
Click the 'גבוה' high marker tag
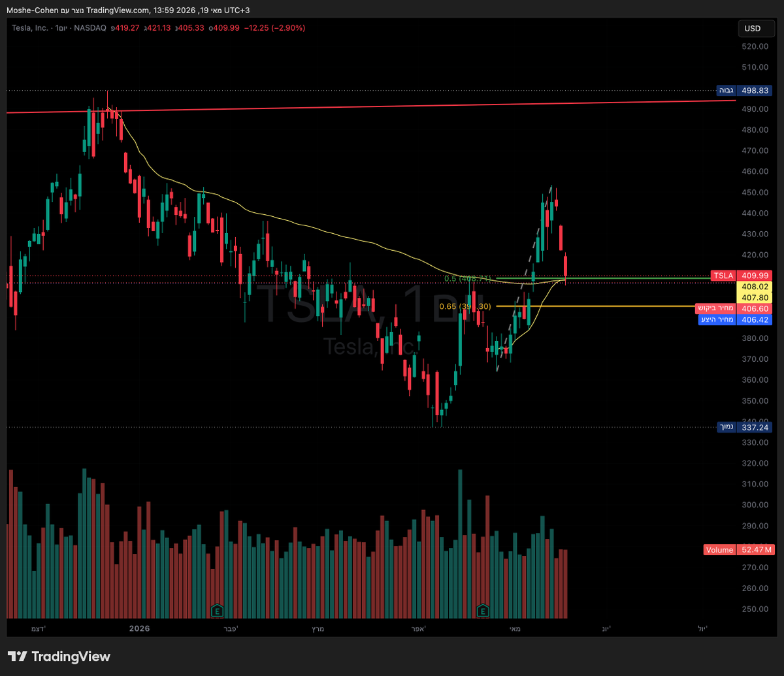pos(726,90)
